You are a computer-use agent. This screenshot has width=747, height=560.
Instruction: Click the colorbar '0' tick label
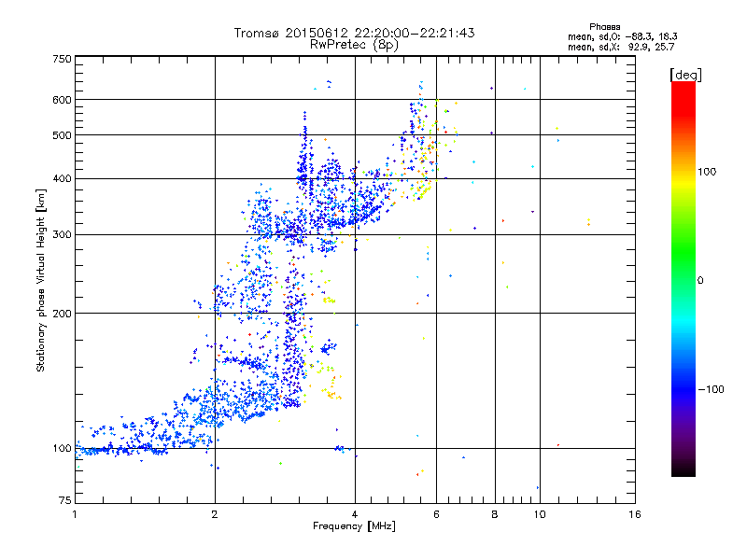(700, 280)
